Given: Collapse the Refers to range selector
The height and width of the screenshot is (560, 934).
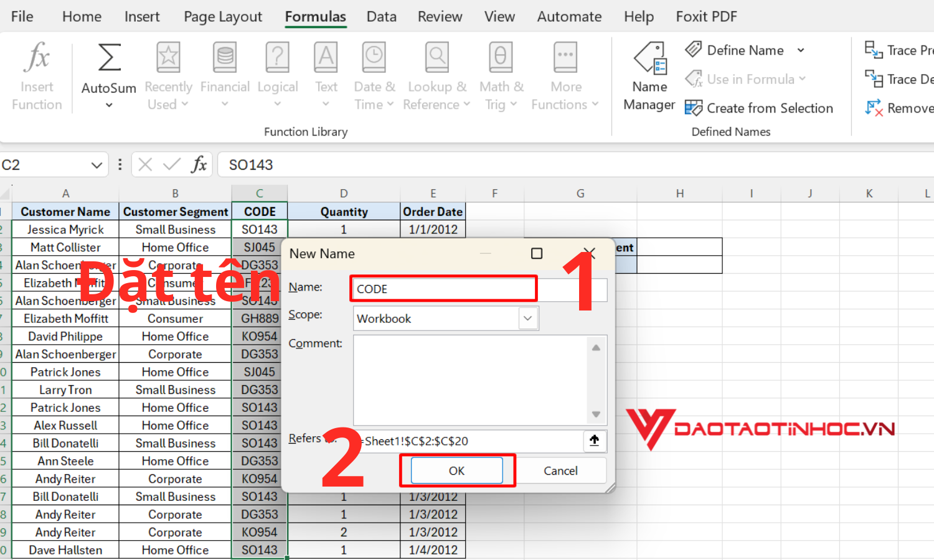Looking at the screenshot, I should (x=595, y=441).
